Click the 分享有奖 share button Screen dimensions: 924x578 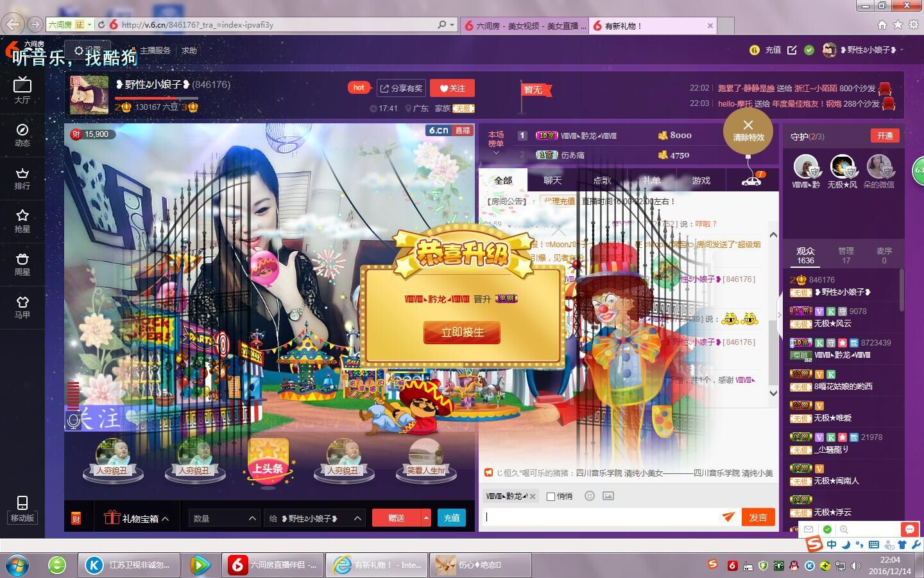(401, 88)
